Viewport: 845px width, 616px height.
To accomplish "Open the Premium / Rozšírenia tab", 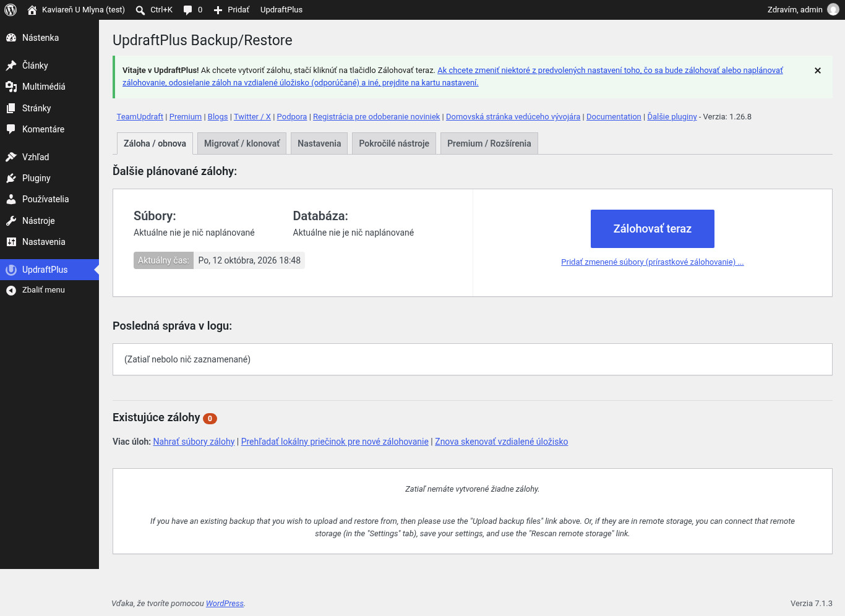I will pos(489,143).
